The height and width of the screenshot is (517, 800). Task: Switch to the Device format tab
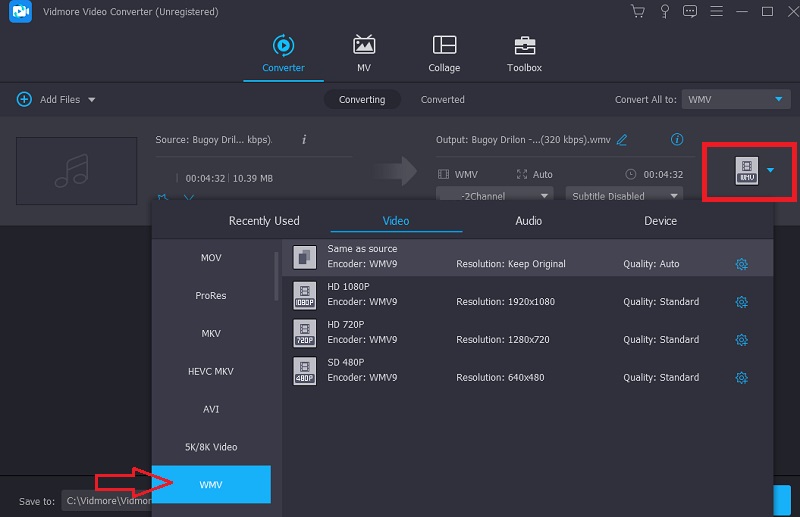point(660,221)
